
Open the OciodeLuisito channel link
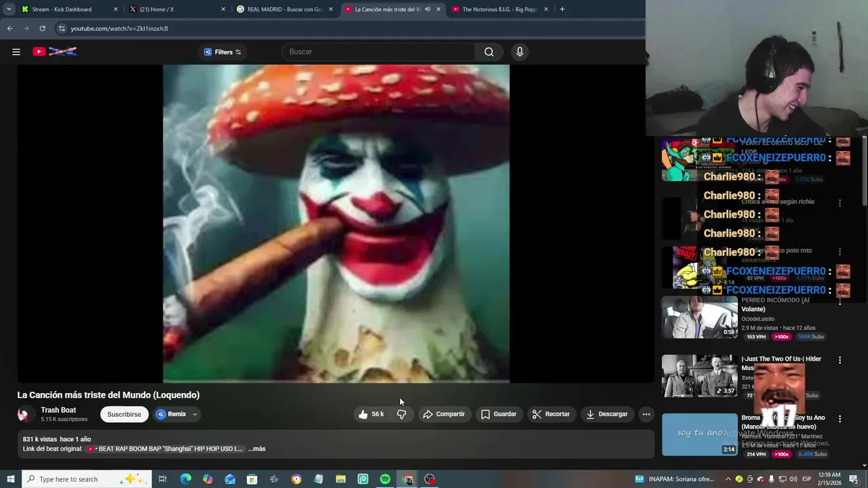click(757, 319)
